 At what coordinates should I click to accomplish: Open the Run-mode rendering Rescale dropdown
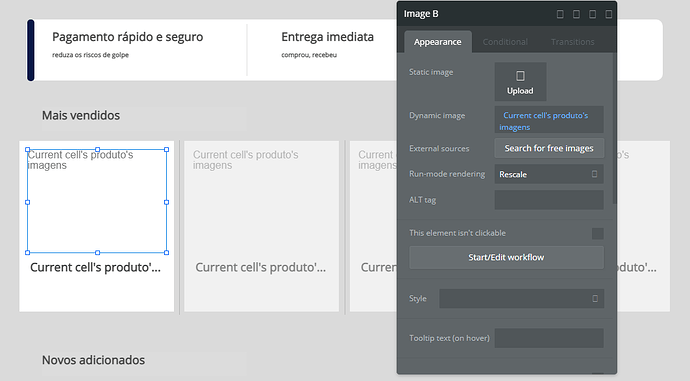pyautogui.click(x=549, y=174)
